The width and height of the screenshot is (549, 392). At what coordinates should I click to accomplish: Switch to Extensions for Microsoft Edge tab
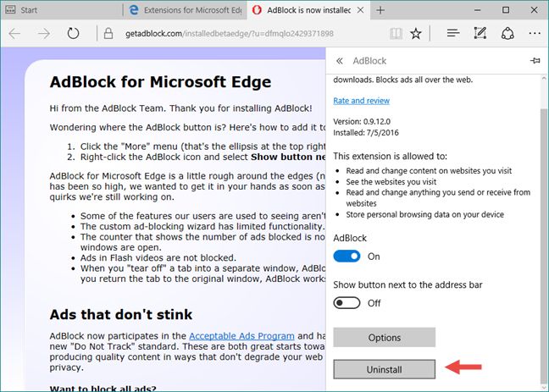pos(185,10)
